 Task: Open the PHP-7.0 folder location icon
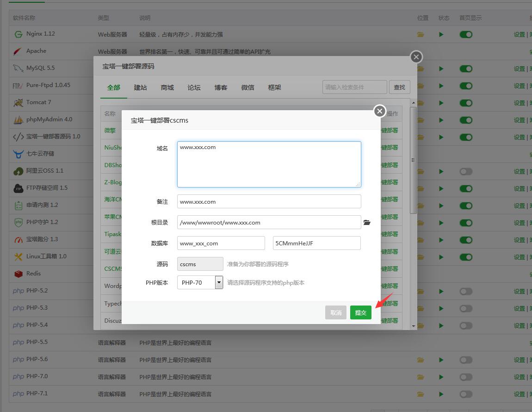(x=421, y=377)
